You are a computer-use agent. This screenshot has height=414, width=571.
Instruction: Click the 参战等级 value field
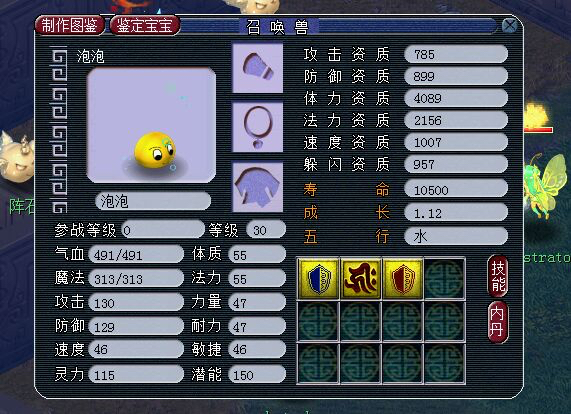coord(163,230)
